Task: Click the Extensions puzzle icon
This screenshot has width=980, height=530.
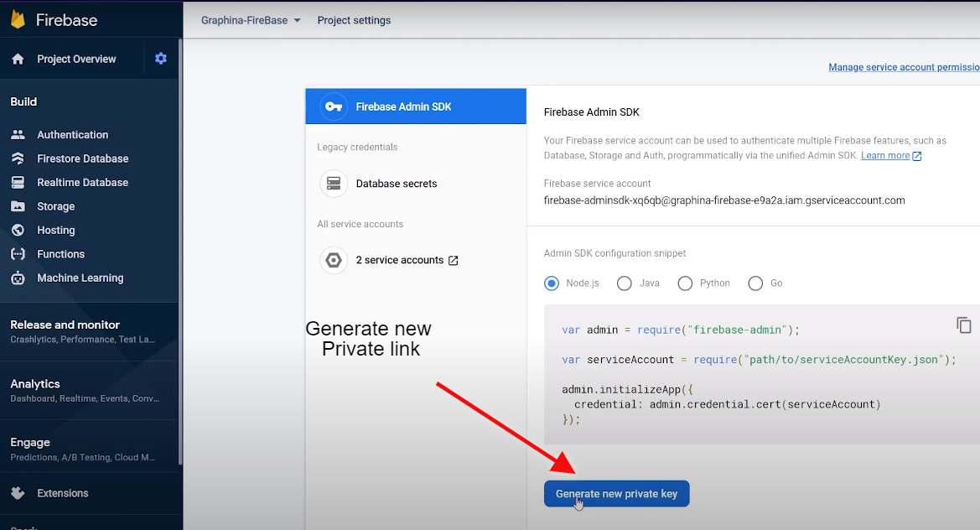Action: click(18, 493)
